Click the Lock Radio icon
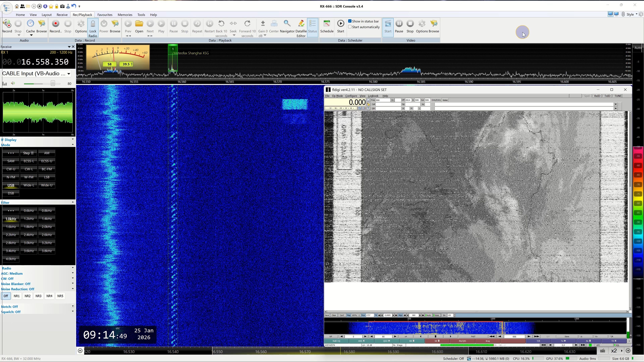 93,24
